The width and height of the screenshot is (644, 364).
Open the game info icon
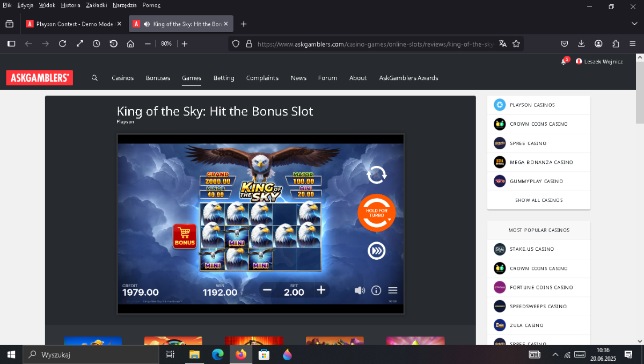[376, 290]
